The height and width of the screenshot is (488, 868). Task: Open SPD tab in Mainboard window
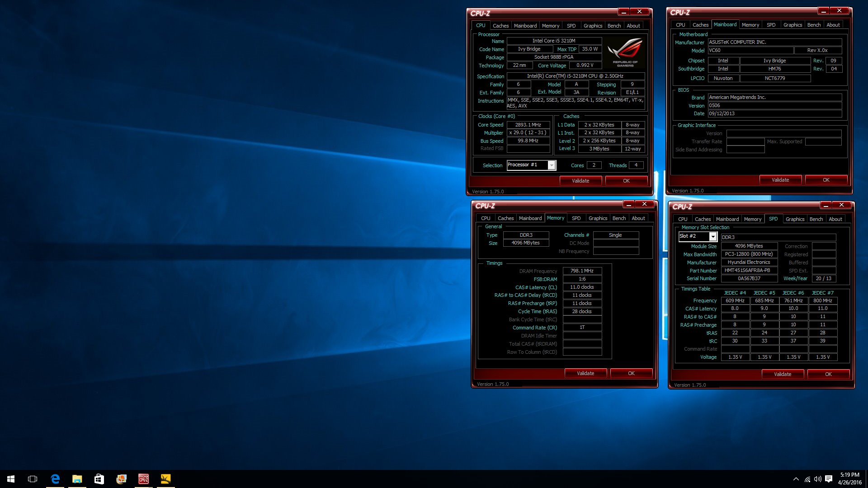pyautogui.click(x=771, y=25)
